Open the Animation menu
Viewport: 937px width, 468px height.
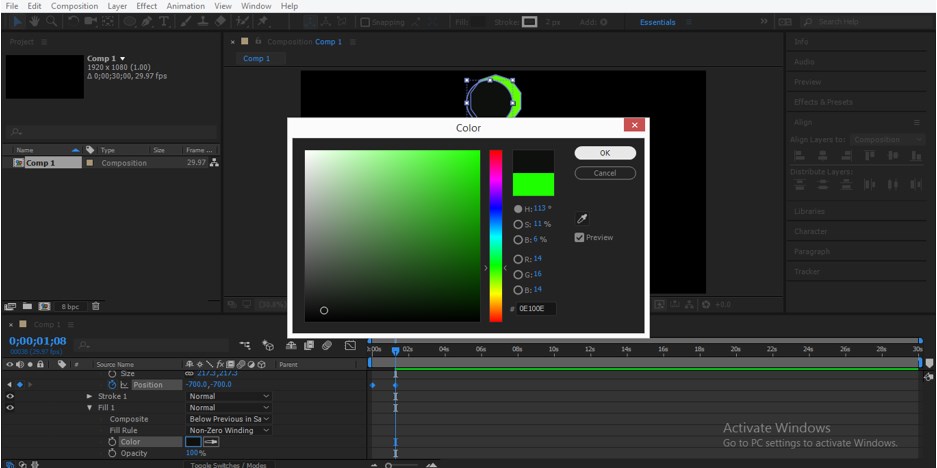tap(186, 6)
